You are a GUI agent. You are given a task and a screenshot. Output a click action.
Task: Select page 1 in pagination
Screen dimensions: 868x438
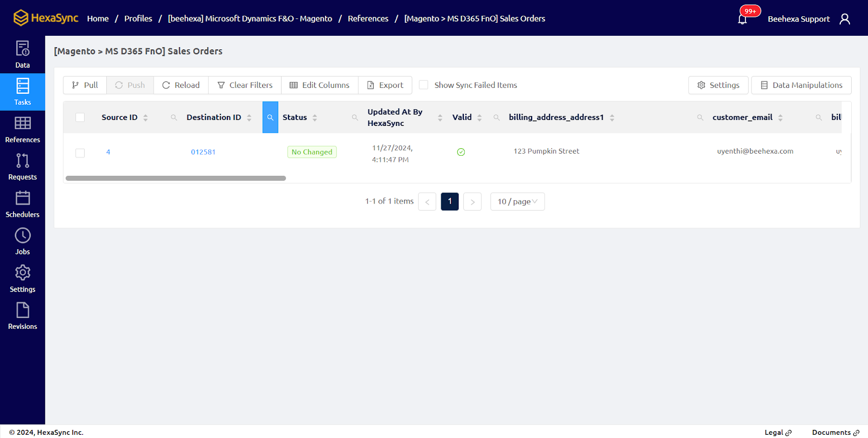pyautogui.click(x=450, y=201)
